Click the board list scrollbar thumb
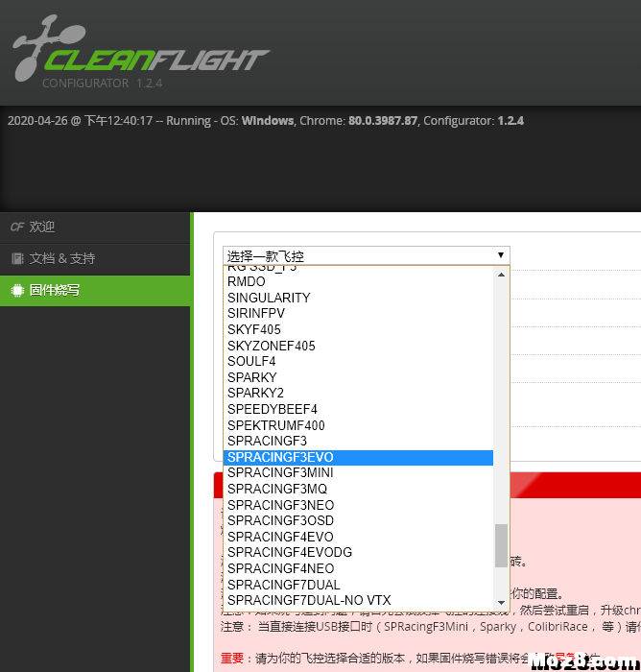The height and width of the screenshot is (672, 641). [501, 545]
